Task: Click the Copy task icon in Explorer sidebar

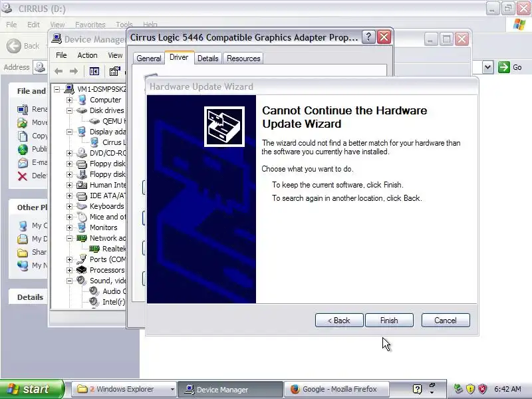Action: click(23, 136)
